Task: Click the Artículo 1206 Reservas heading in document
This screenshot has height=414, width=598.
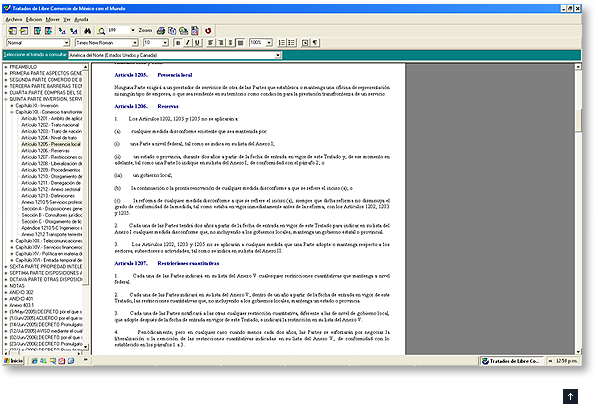Action: (x=146, y=106)
